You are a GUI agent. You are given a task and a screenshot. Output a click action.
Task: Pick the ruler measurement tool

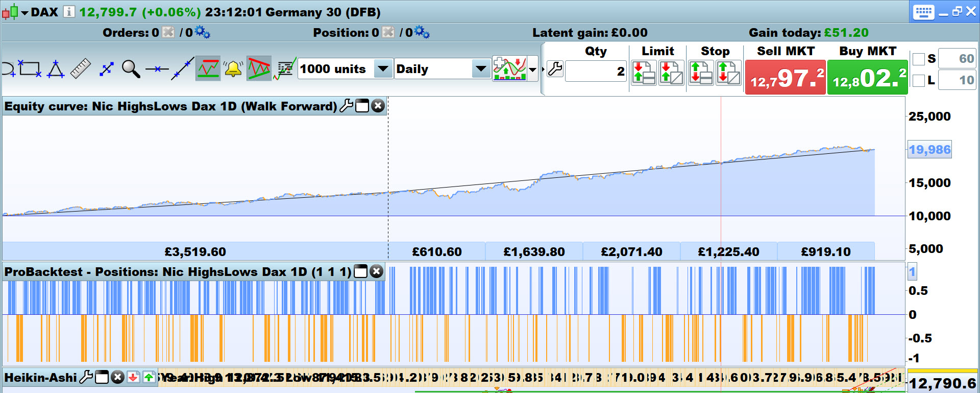coord(80,69)
